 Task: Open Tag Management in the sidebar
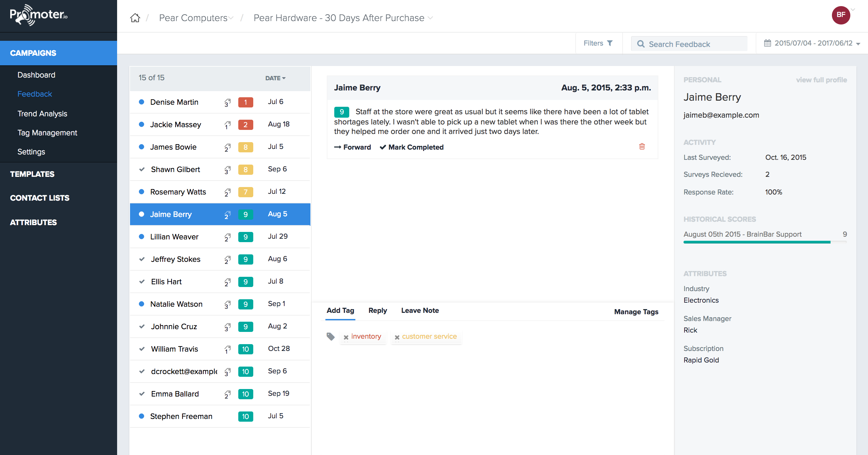(x=47, y=133)
